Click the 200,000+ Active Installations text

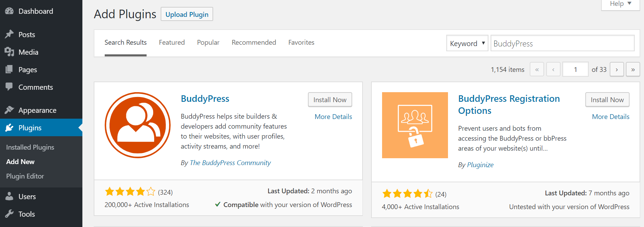coord(147,205)
